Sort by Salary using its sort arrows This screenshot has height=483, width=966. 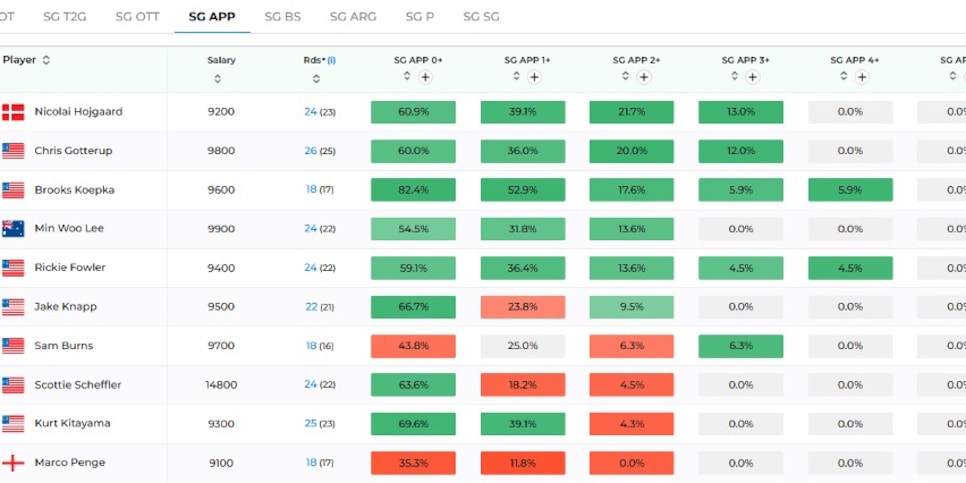pyautogui.click(x=217, y=79)
